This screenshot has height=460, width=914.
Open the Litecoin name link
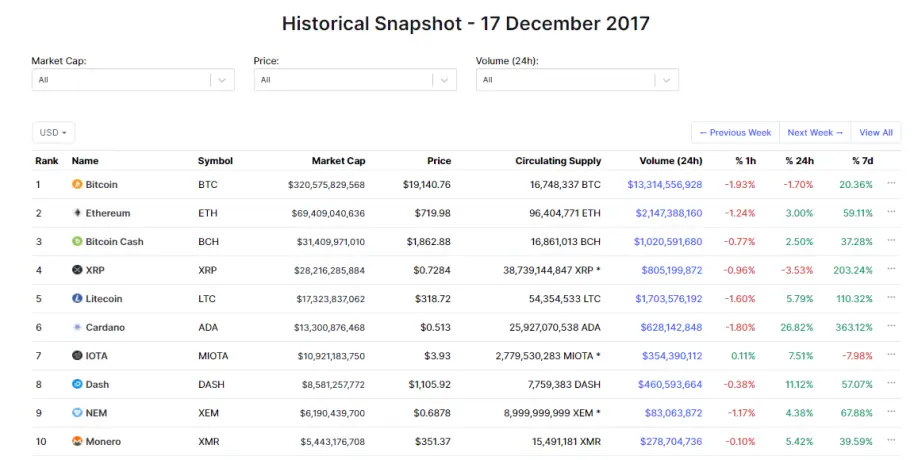(104, 299)
